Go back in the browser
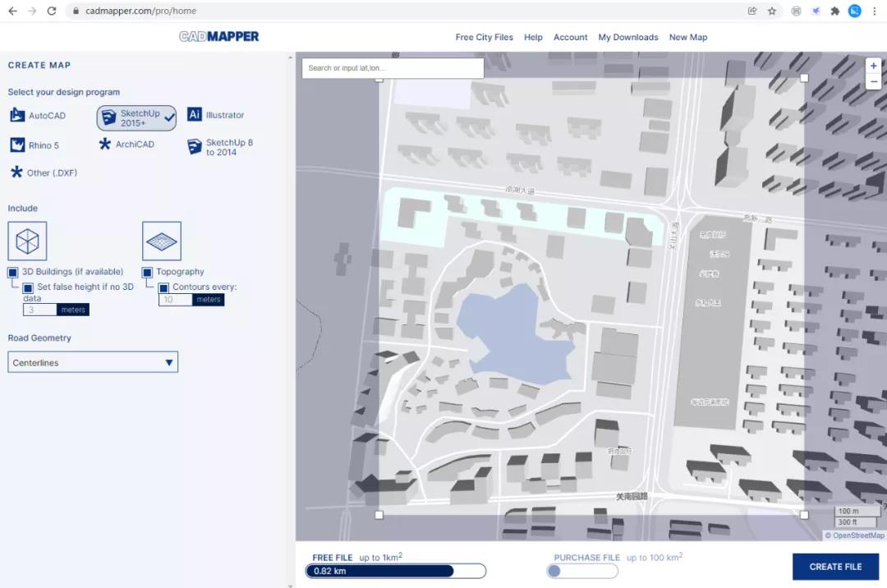Viewport: 887px width, 588px height. pyautogui.click(x=12, y=11)
